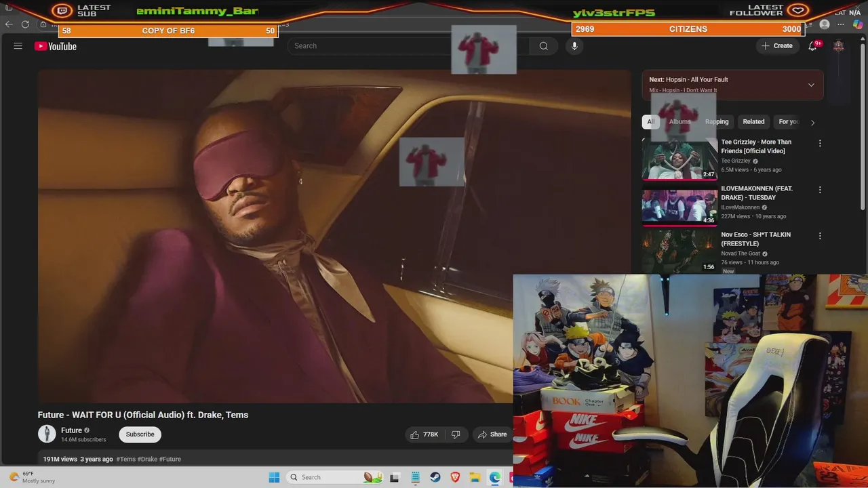Play Nov Esco SH*T TALKIN thumbnail
The image size is (868, 488).
click(679, 251)
